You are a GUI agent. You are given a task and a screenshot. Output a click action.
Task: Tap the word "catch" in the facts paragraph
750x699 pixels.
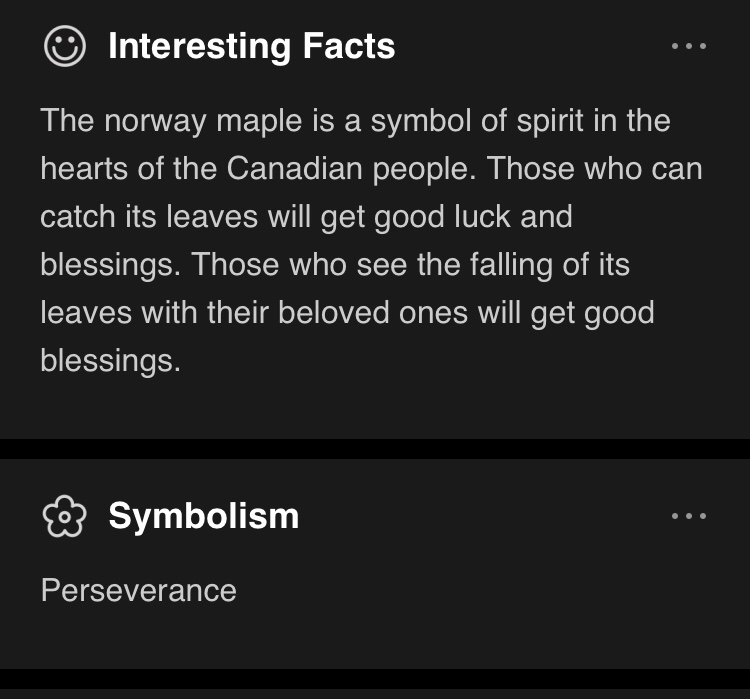pyautogui.click(x=82, y=216)
